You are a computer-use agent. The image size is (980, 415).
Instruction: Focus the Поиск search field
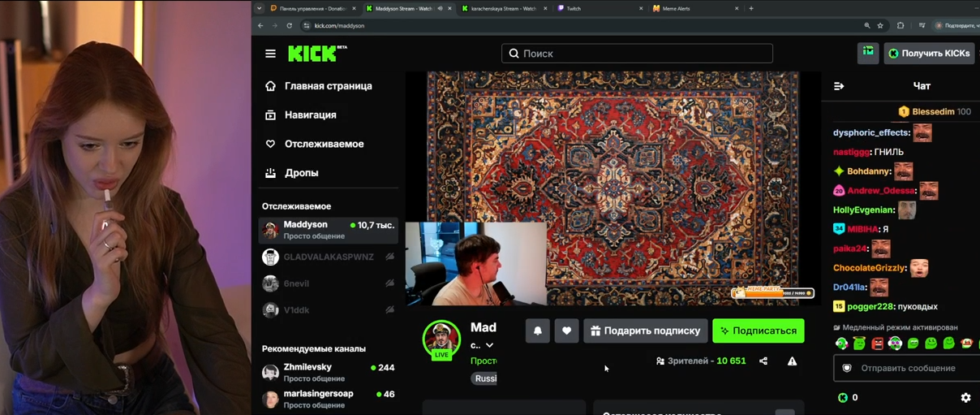coord(637,54)
